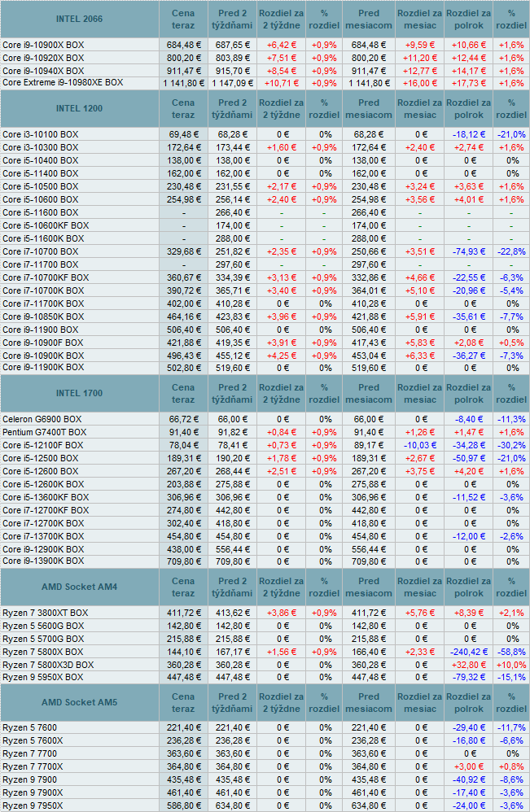530x812 pixels.
Task: Click the -40,92 € half-year difference cell
Action: pos(468,780)
